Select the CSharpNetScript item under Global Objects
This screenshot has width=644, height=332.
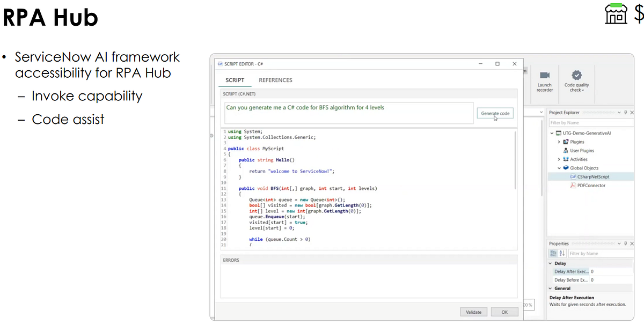[x=593, y=177]
